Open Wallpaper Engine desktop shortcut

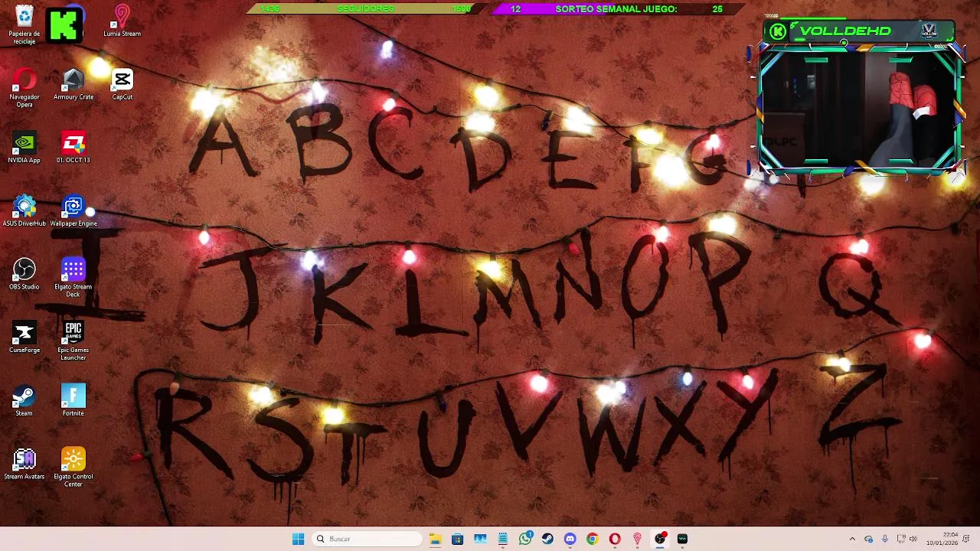click(73, 212)
